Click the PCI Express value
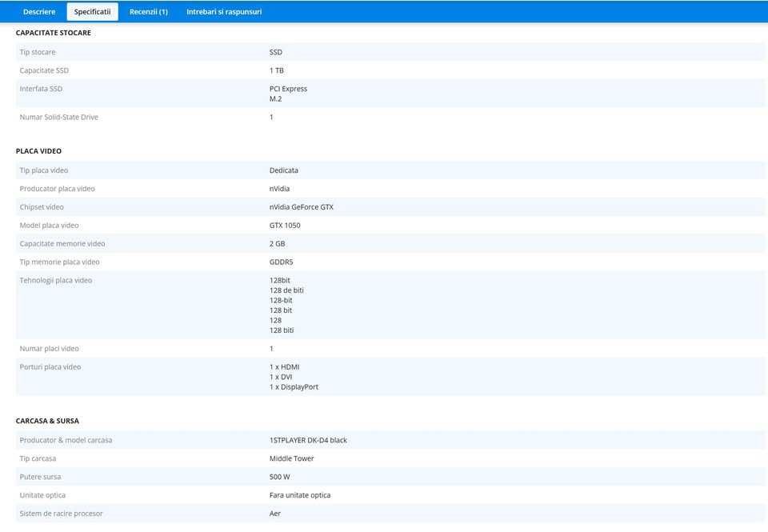This screenshot has height=532, width=768. (x=288, y=89)
